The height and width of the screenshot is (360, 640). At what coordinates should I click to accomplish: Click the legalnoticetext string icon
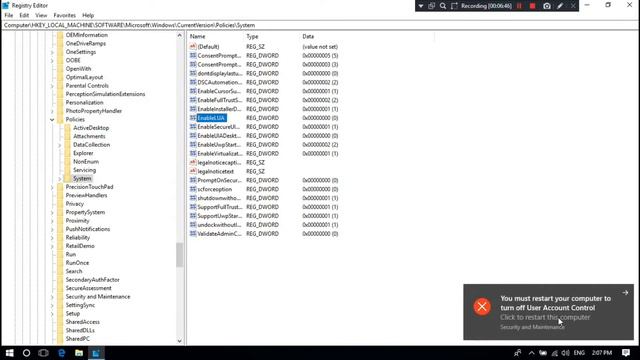(193, 171)
